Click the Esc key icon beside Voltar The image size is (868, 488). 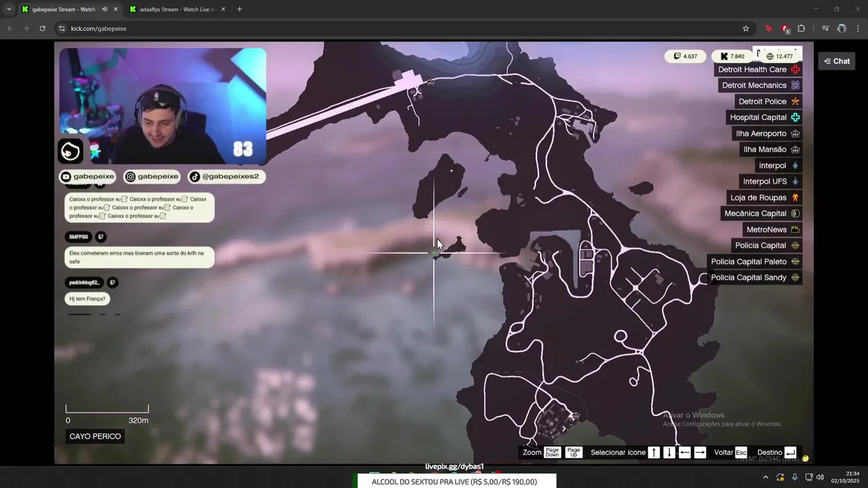(x=741, y=452)
